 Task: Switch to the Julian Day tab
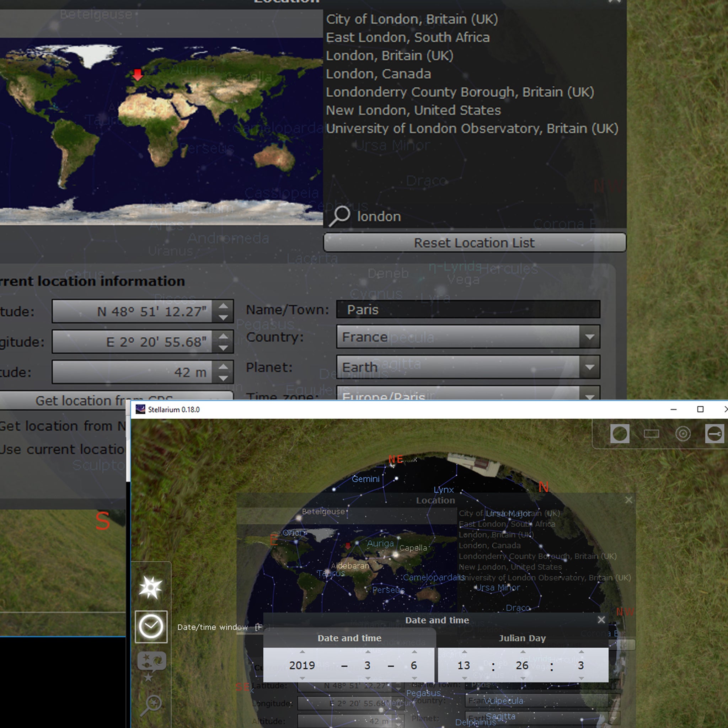point(522,638)
